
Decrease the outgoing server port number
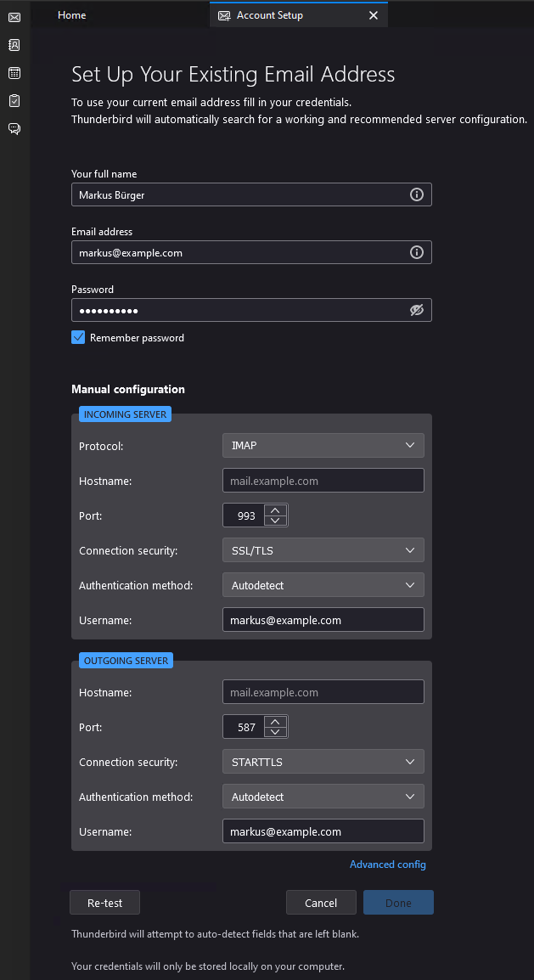[275, 732]
